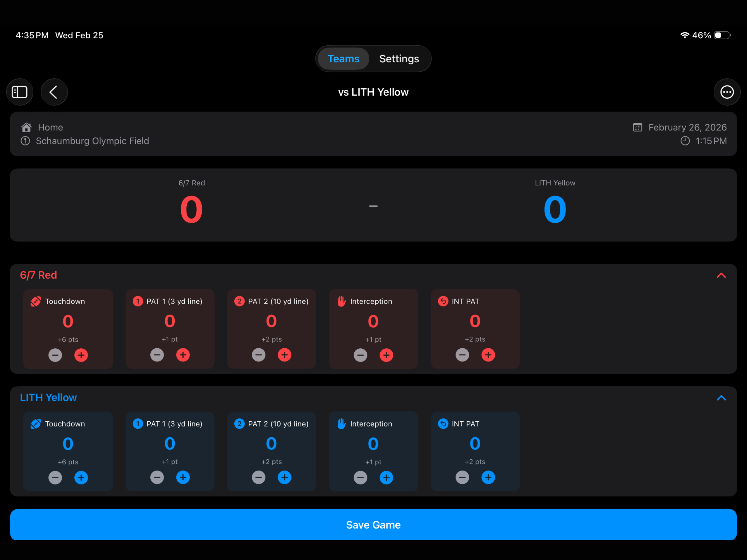Remove an Interception from LITH Yellow

click(x=360, y=478)
